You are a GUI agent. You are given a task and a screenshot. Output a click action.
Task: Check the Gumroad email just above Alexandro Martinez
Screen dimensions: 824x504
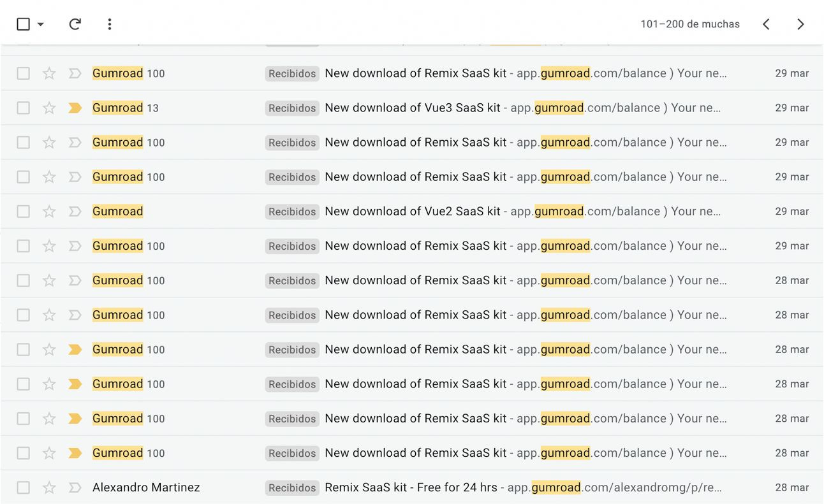click(23, 453)
